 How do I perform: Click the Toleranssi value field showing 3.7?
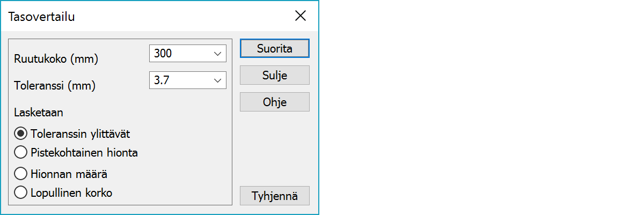pyautogui.click(x=180, y=80)
